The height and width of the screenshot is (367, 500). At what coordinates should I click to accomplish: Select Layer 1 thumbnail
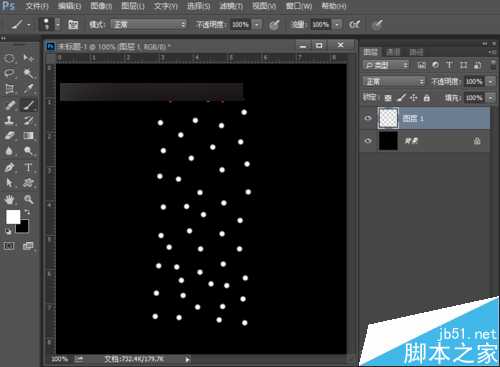388,118
